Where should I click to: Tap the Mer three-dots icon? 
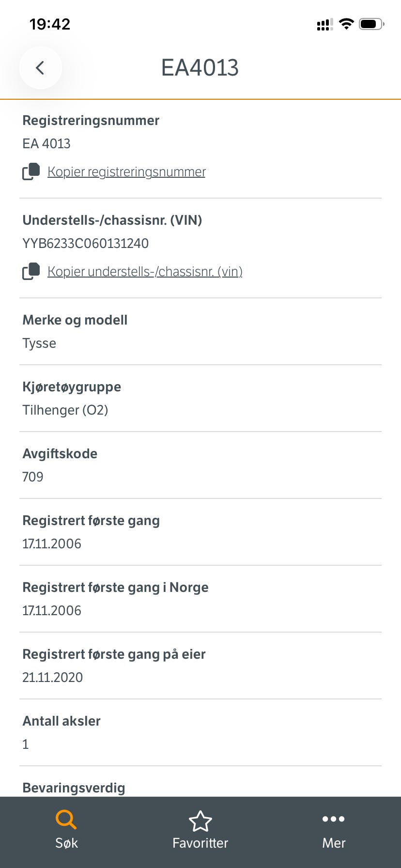(334, 819)
